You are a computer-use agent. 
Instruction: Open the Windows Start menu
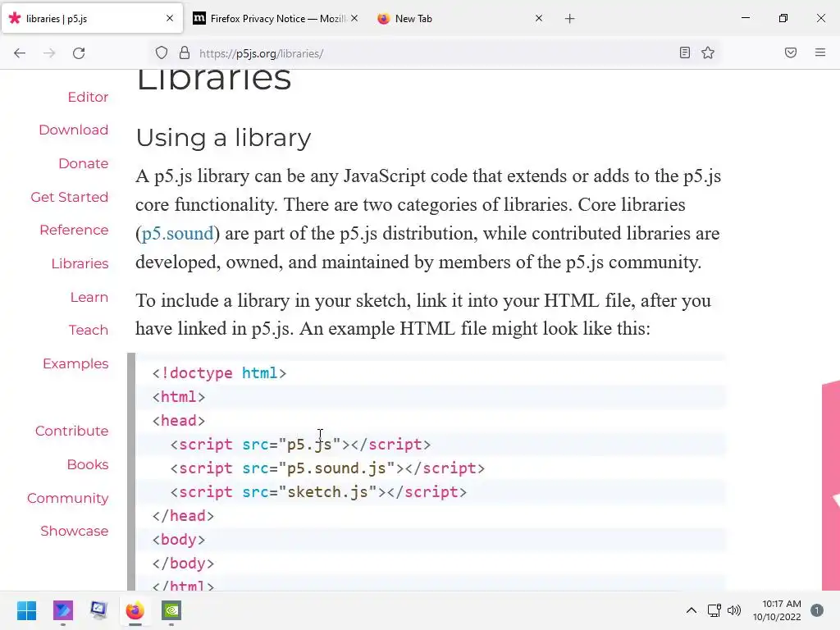tap(26, 610)
